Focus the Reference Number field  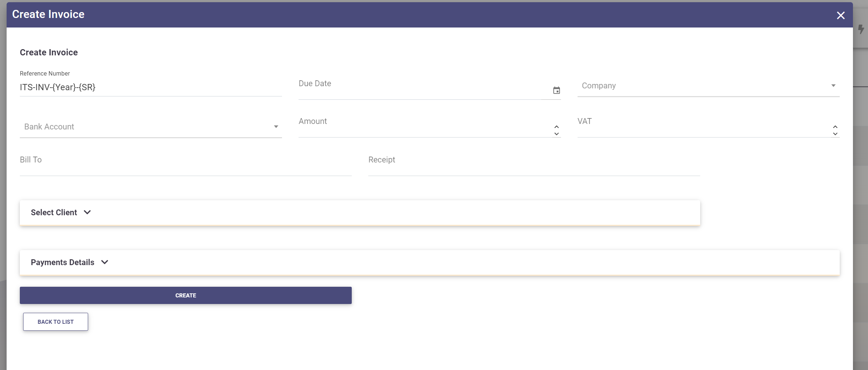tap(151, 87)
